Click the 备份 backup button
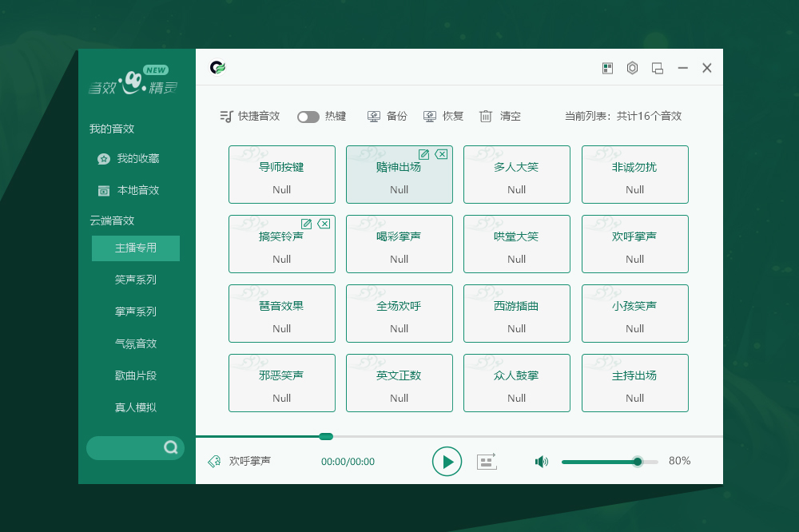The image size is (799, 532). point(388,116)
